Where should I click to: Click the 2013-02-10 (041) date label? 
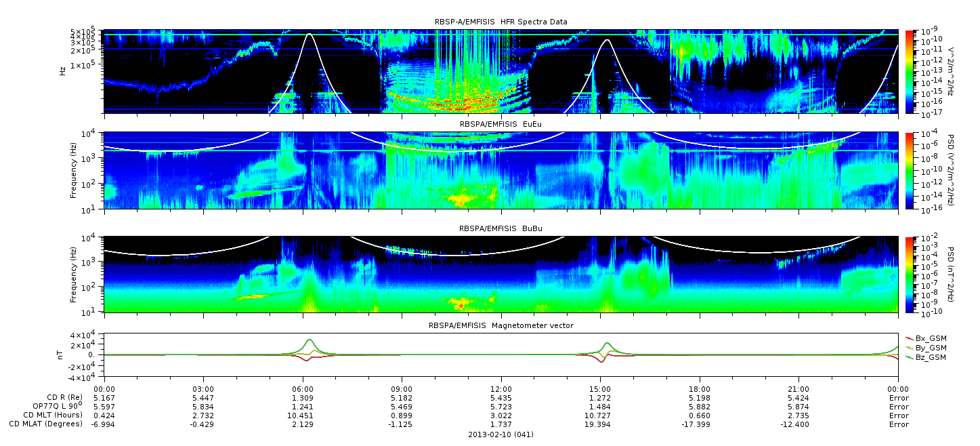[x=500, y=434]
